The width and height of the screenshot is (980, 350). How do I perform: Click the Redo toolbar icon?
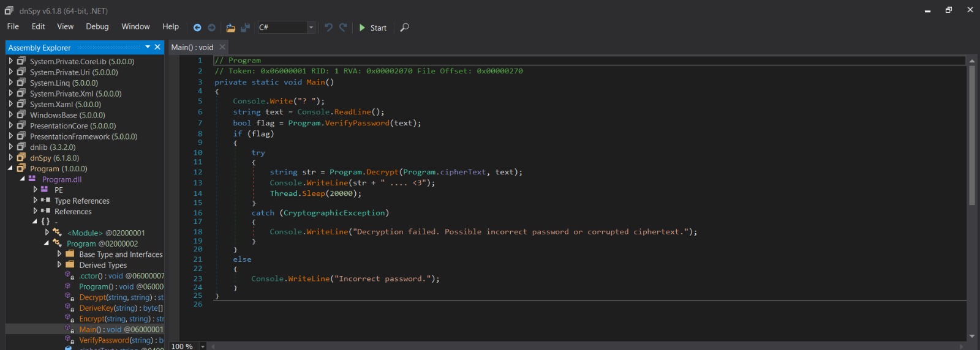coord(343,28)
